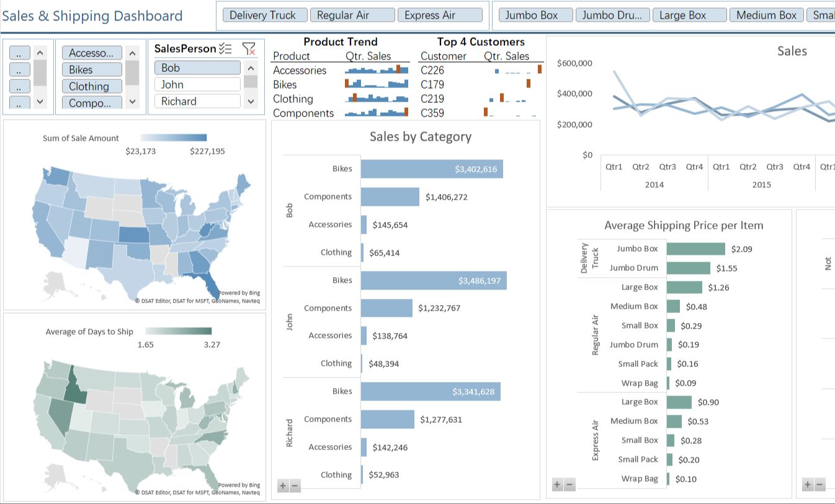Click Bob's Components bar labeled $1,406,272
Viewport: 835px width, 504px height.
pos(390,197)
